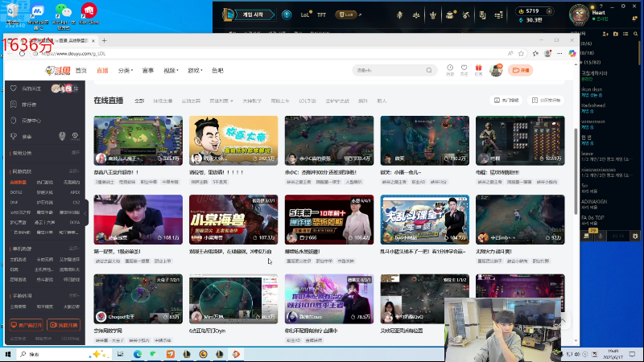Search friends in LoL client social panel
The image size is (644, 362).
click(635, 34)
